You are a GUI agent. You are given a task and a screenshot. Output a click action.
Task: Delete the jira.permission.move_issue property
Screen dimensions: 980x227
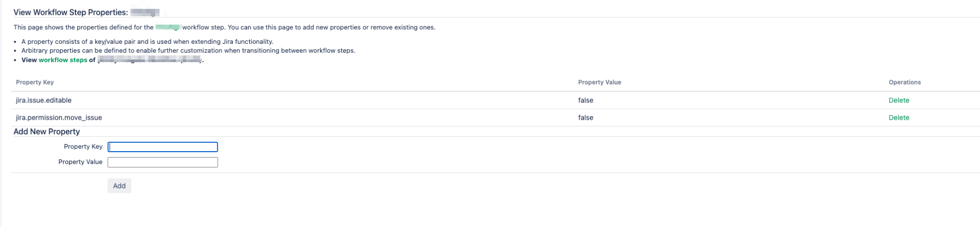coord(898,118)
